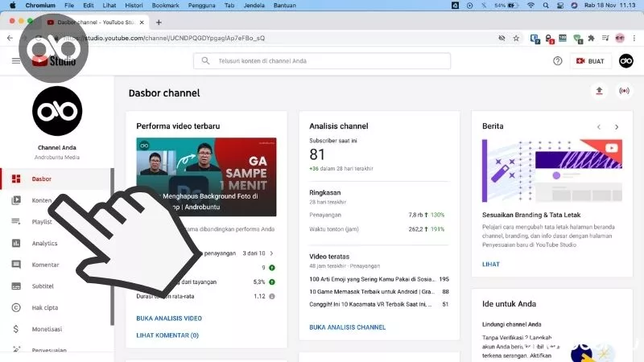Click BUKA ANALISIS VIDEO link

coord(169,318)
